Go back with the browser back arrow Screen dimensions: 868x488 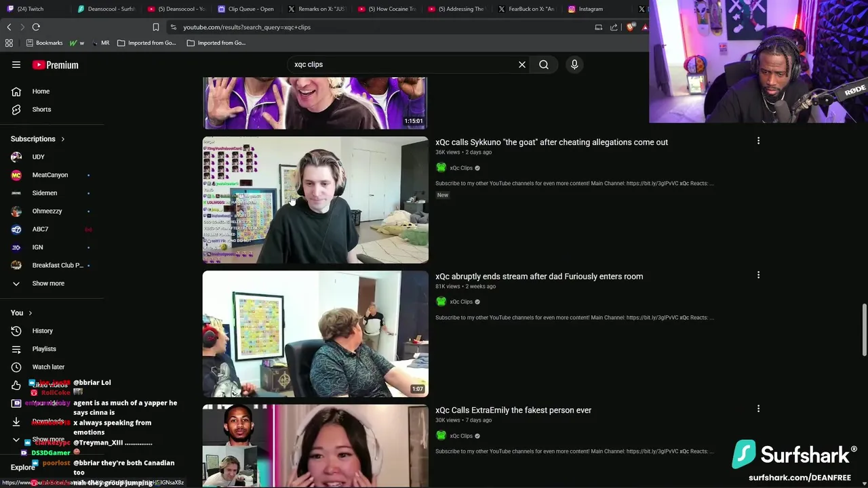[9, 27]
